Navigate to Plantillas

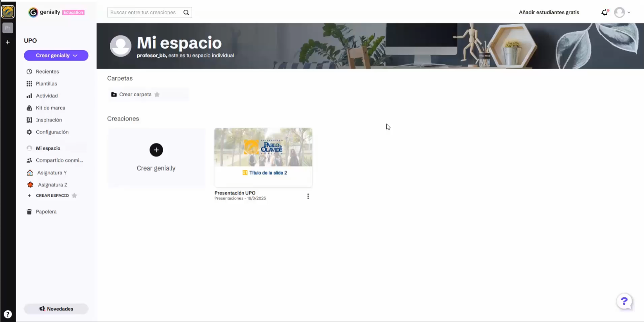point(46,84)
